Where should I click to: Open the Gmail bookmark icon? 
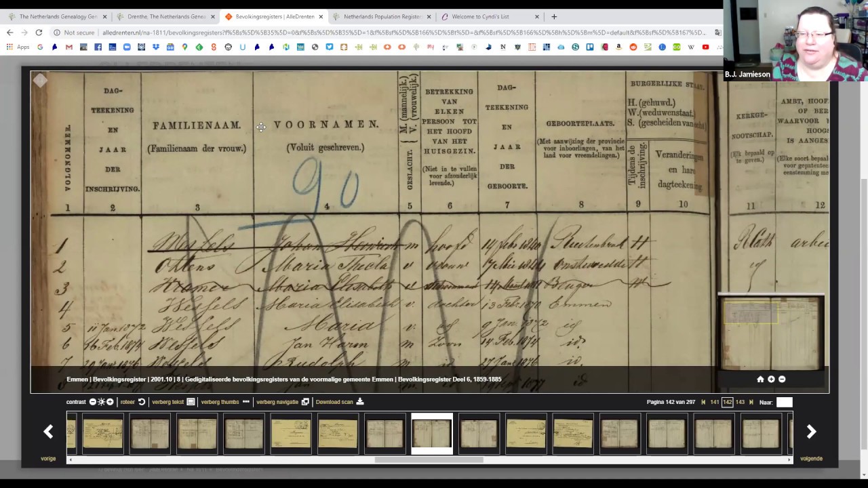click(68, 47)
